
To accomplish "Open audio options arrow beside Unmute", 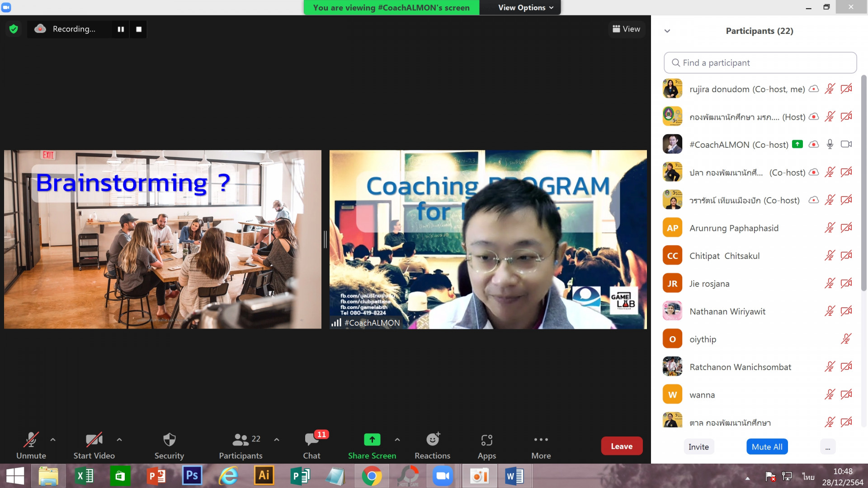I will coord(53,439).
